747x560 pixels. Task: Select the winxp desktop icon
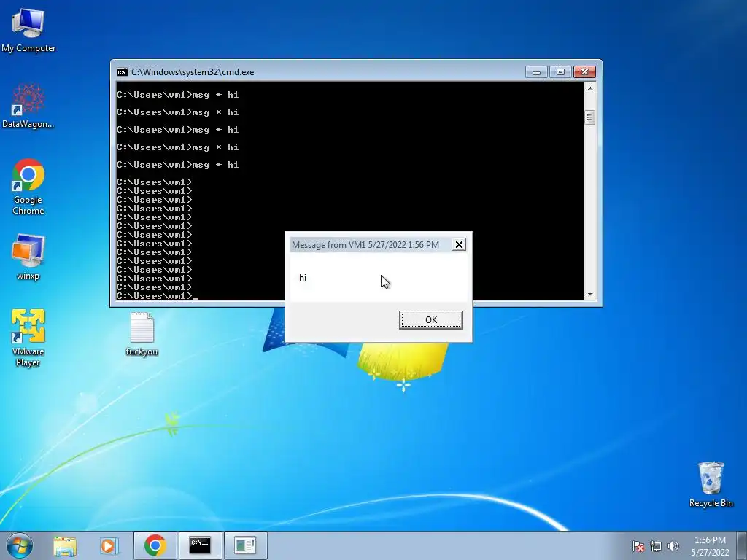[28, 257]
